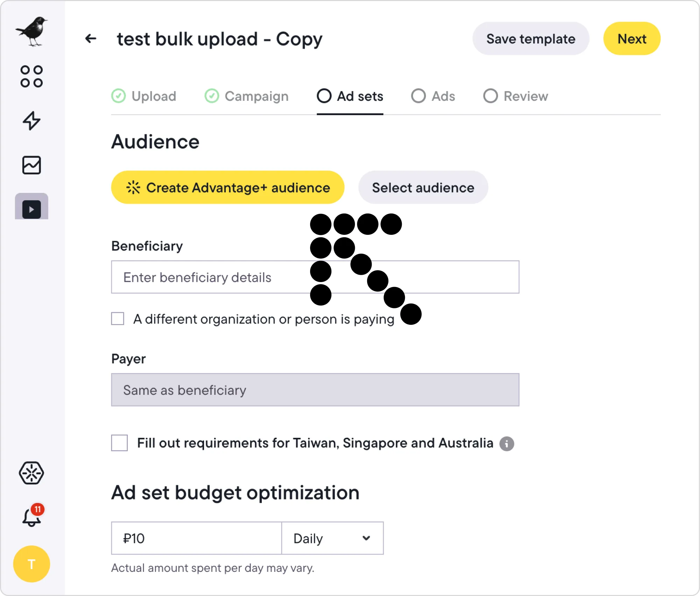The width and height of the screenshot is (700, 596).
Task: Click the yellow T user avatar
Action: (31, 564)
